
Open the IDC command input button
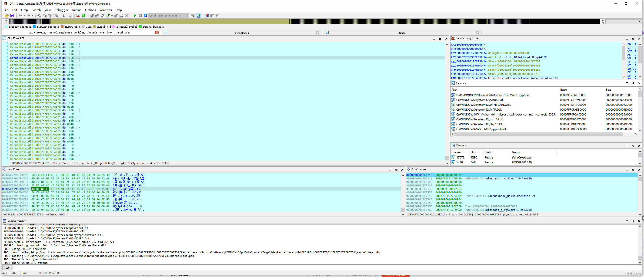coord(7,267)
